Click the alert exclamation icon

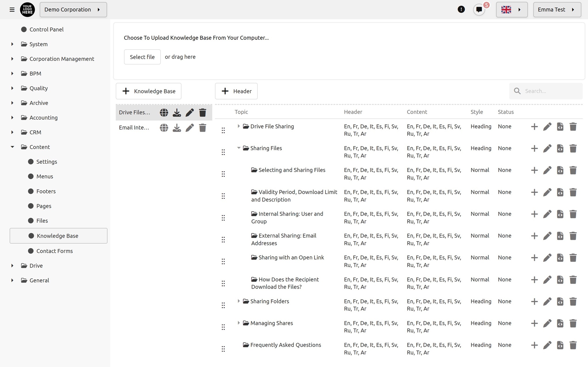461,10
